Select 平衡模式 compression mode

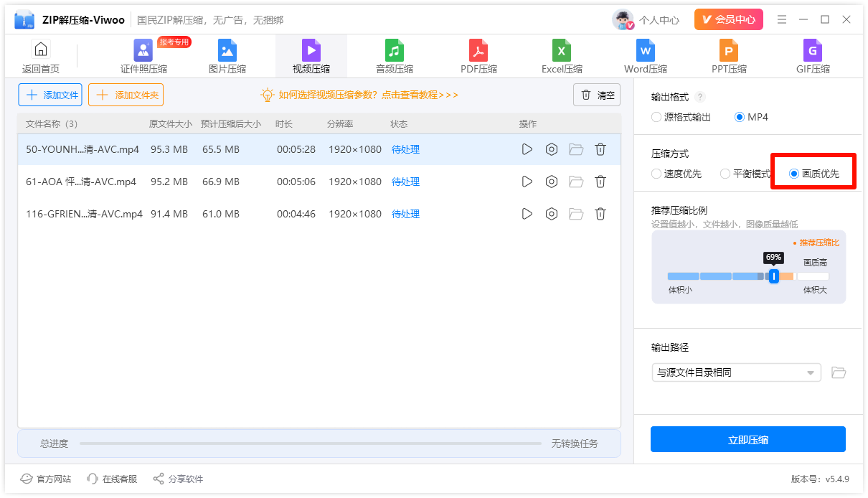(745, 174)
